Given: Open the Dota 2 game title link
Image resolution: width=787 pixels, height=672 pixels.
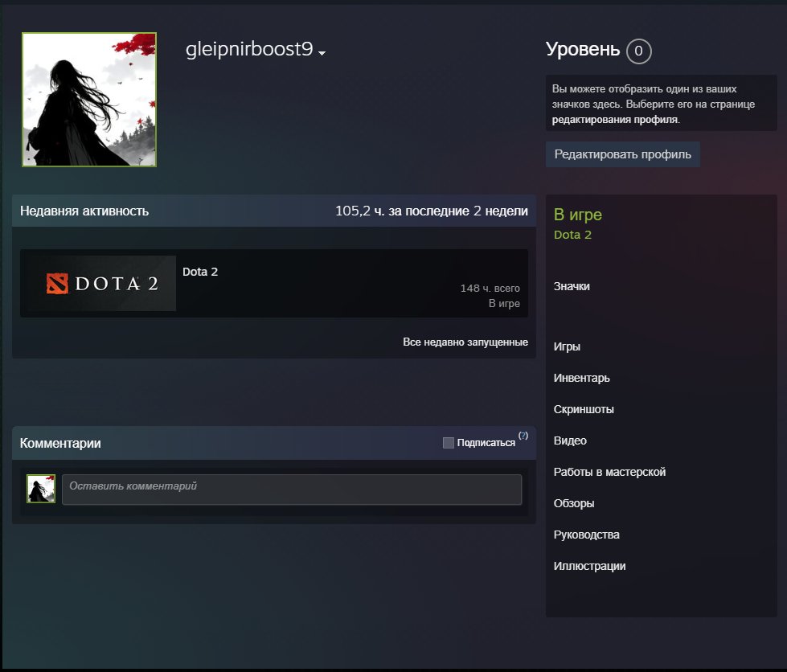Looking at the screenshot, I should pos(199,272).
